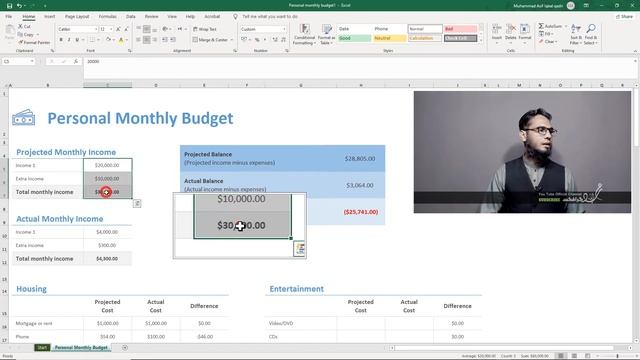Switch to the Review tab

(151, 17)
